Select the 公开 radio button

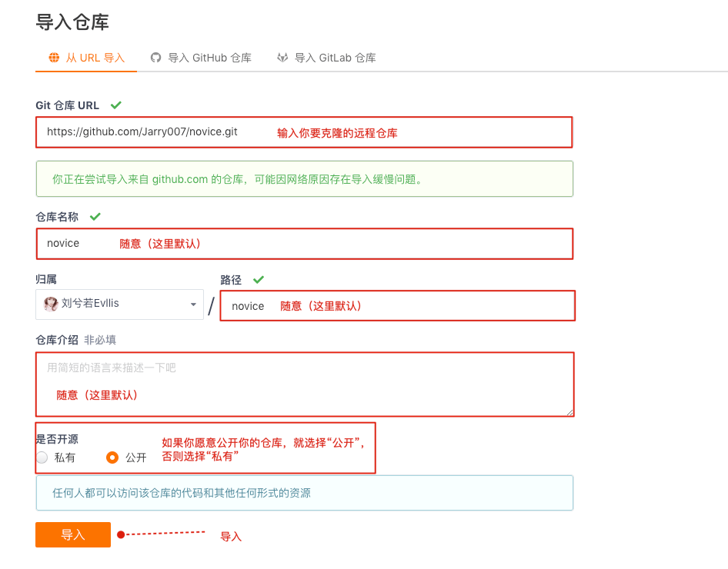tap(112, 457)
